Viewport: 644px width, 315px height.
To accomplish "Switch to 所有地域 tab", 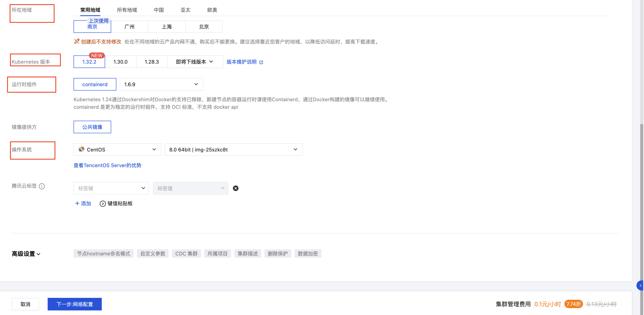I will pos(127,10).
